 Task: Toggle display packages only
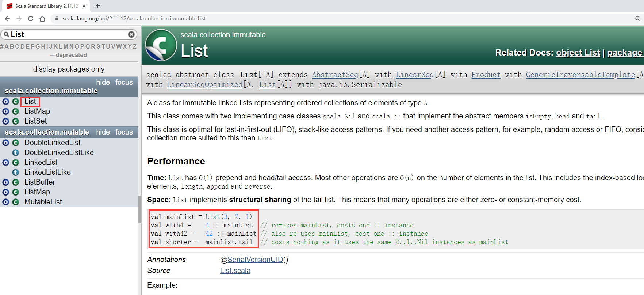(x=69, y=69)
